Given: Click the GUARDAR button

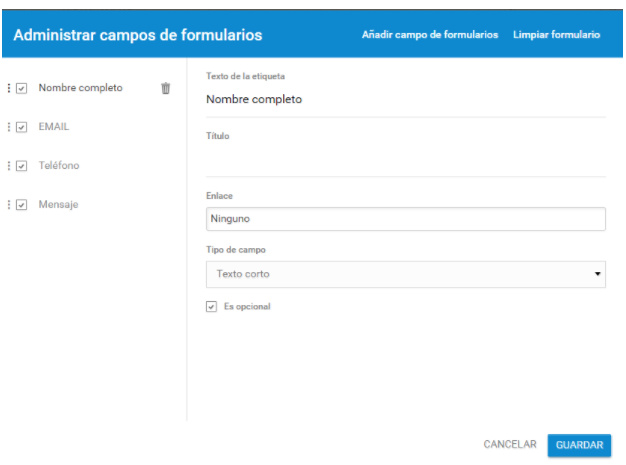Looking at the screenshot, I should pos(579,445).
